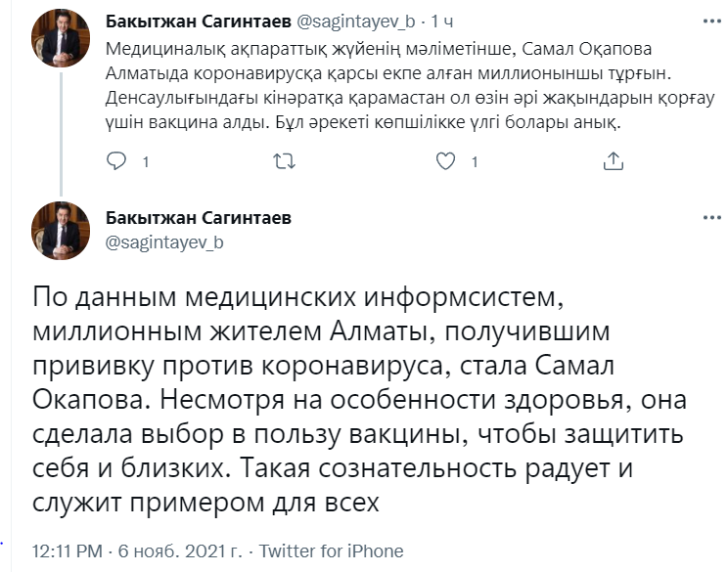Screen dimensions: 728x572
Task: Click the reply speech bubble icon
Action: click(x=116, y=161)
